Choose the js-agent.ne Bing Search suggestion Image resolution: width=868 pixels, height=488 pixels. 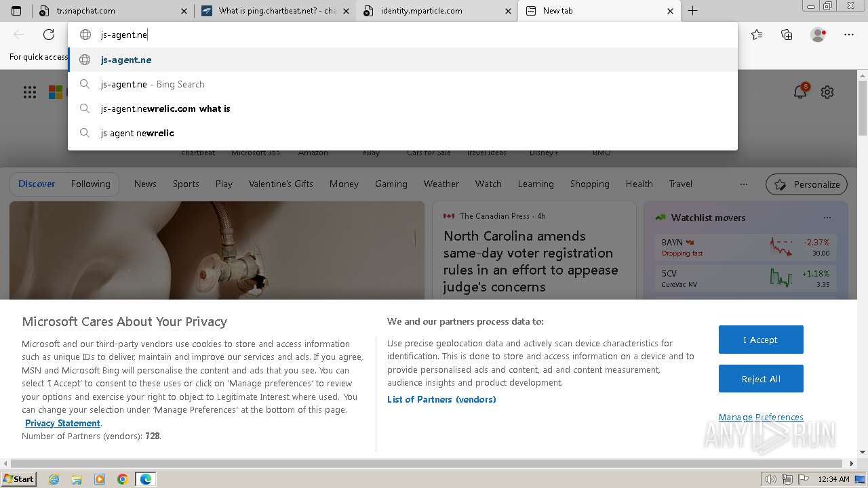[x=403, y=84]
